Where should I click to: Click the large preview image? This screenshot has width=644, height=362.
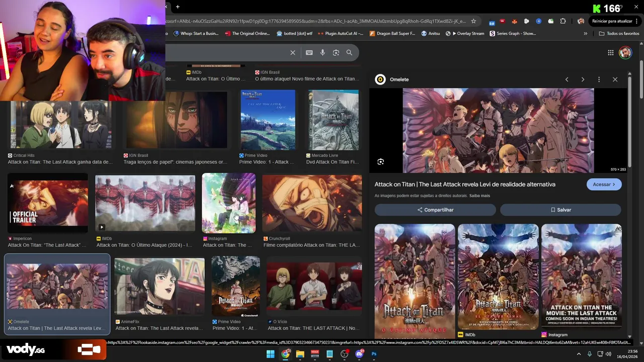pos(498,131)
